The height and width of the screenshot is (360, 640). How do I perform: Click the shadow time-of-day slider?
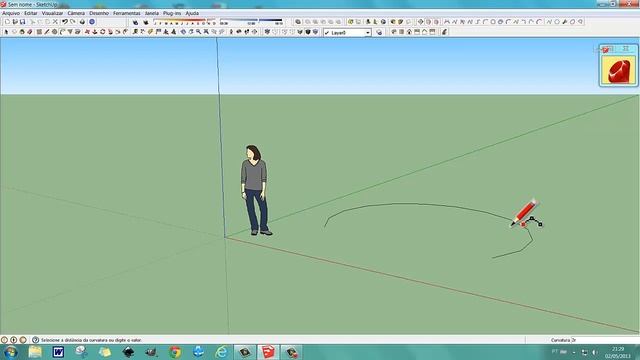pyautogui.click(x=251, y=21)
